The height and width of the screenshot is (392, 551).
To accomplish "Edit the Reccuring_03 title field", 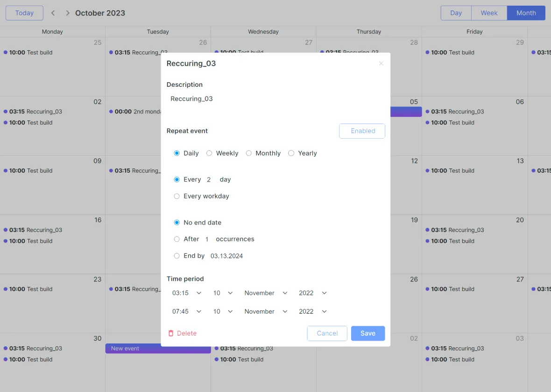I will pyautogui.click(x=191, y=63).
